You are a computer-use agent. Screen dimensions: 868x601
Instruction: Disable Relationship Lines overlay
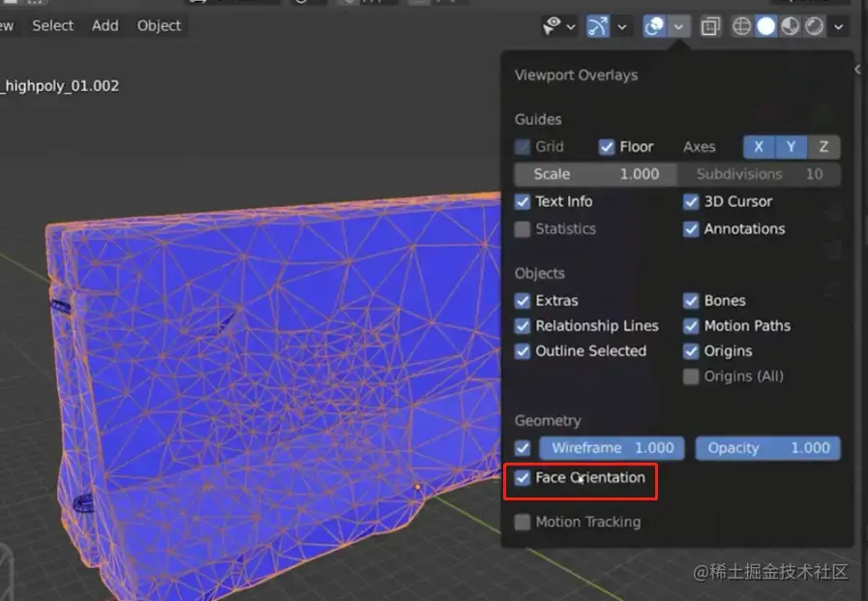click(x=522, y=326)
